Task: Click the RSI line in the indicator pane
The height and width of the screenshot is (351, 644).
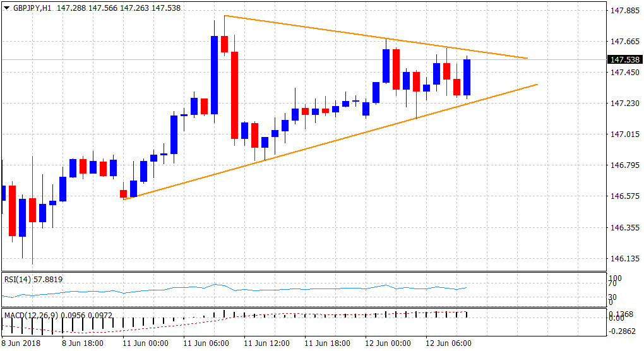Action: tap(234, 289)
